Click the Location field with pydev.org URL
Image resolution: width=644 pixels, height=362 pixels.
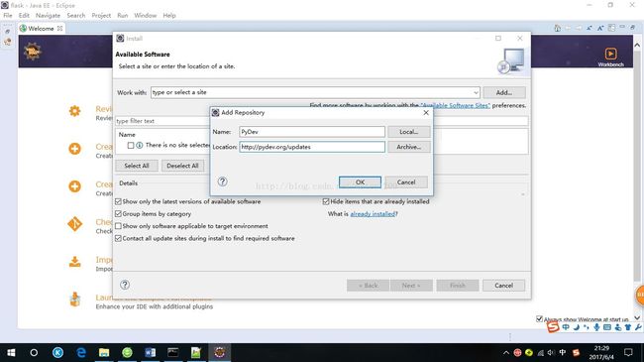[312, 147]
